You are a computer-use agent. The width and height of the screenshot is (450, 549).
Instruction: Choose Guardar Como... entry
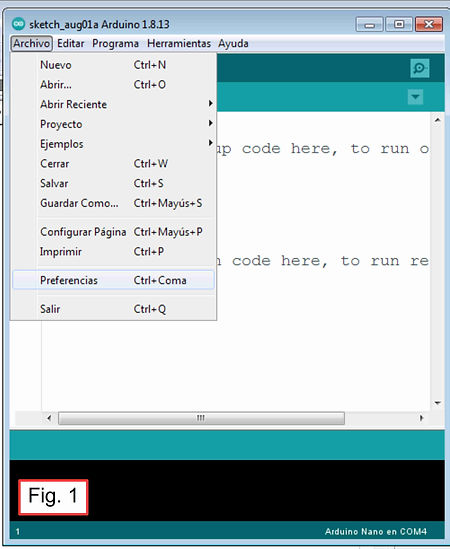point(113,203)
